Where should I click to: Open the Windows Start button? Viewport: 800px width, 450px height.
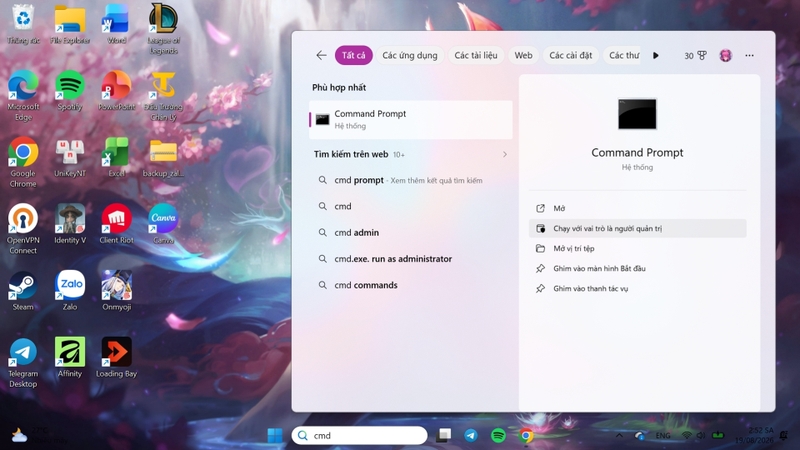coord(275,435)
